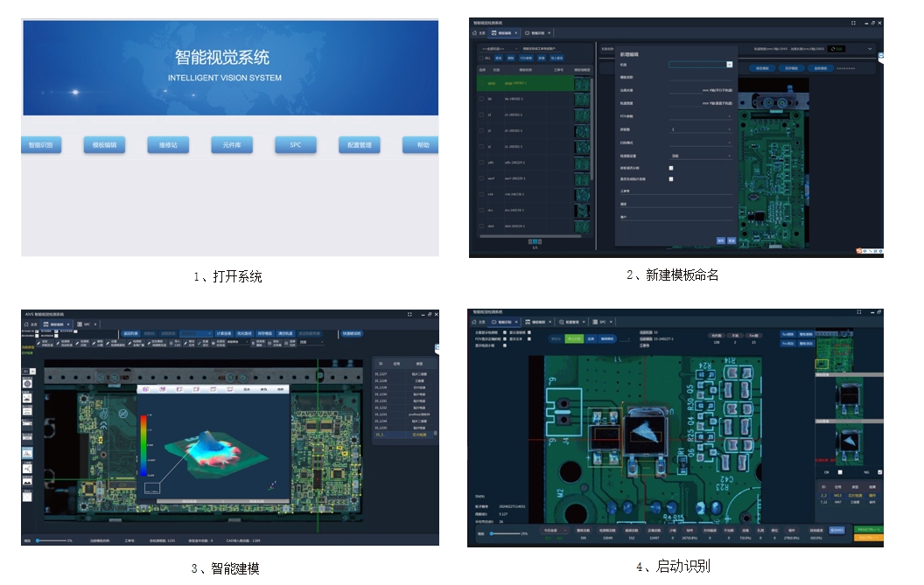
Task: Click 返回列表 button in the modeling window
Action: coord(129,333)
